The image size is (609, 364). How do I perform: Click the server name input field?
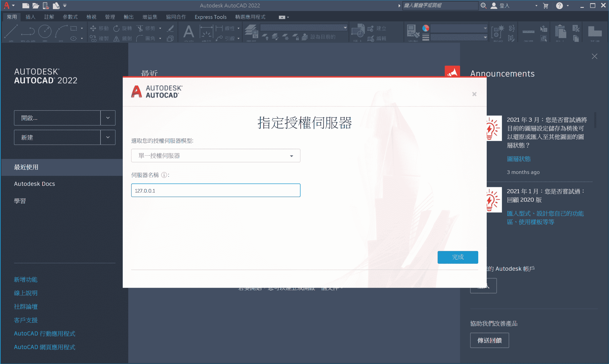tap(216, 191)
